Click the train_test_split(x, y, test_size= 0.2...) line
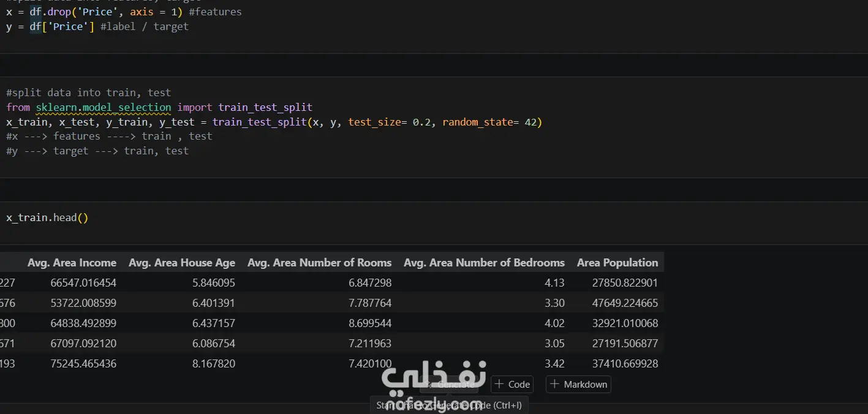The image size is (868, 414). click(x=274, y=122)
